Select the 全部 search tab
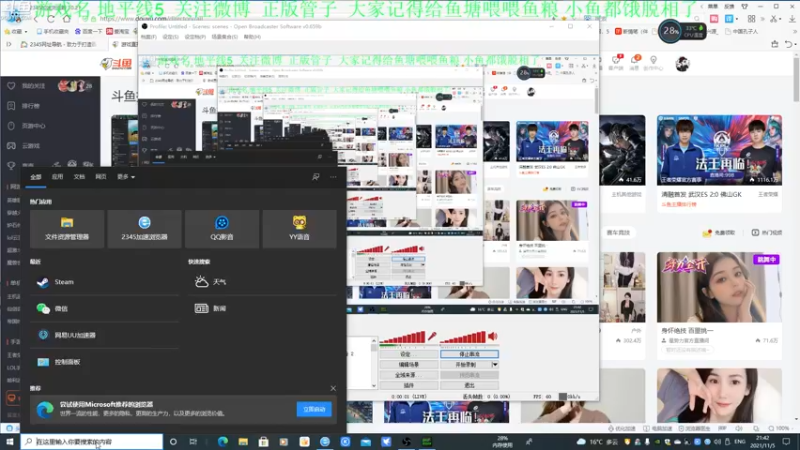This screenshot has width=800, height=450. [x=36, y=177]
